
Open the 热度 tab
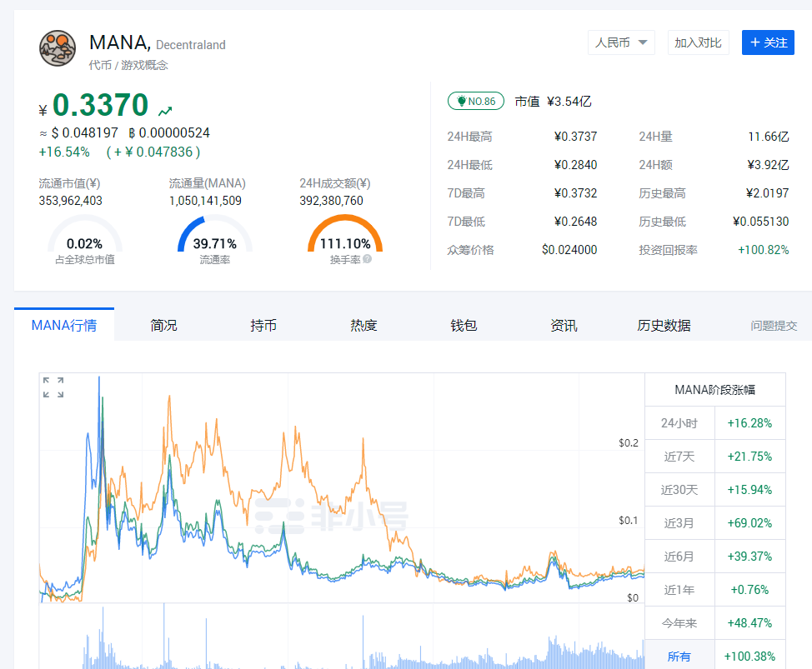pyautogui.click(x=363, y=325)
